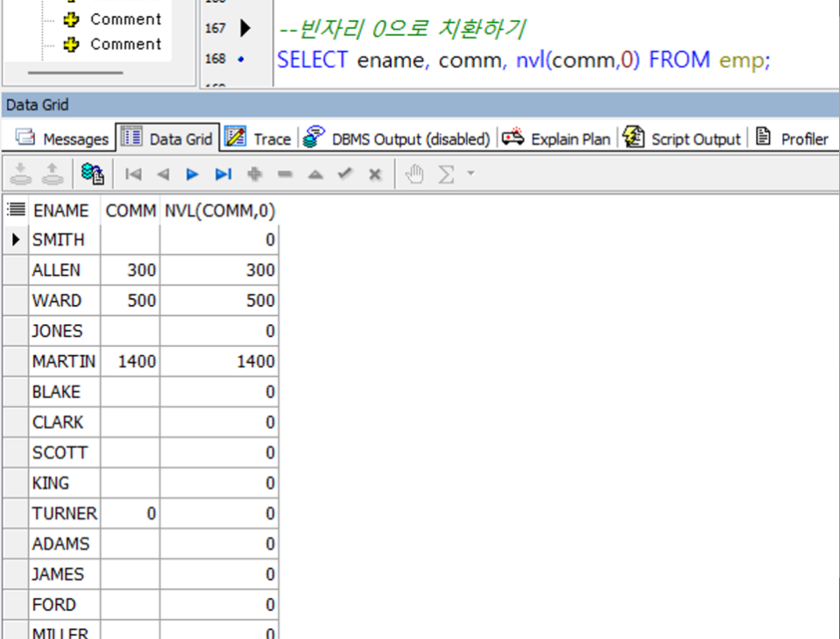Click the CLARK cell
840x639 pixels.
click(65, 422)
